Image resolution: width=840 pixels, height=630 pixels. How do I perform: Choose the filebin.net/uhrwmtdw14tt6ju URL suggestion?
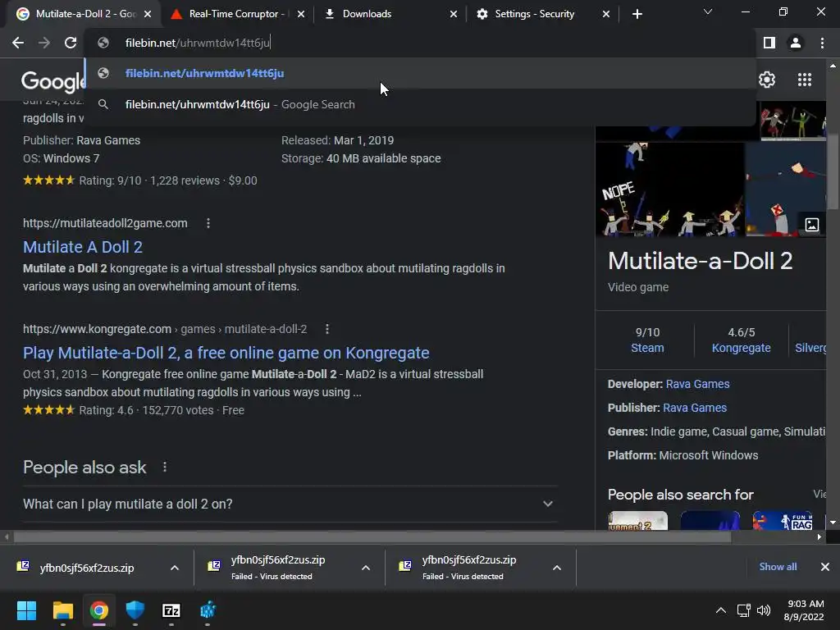point(421,73)
